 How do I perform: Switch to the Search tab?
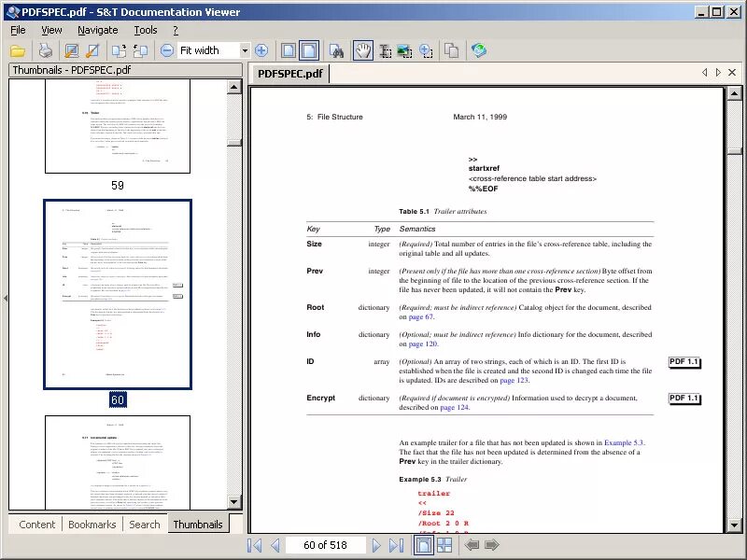pyautogui.click(x=145, y=525)
